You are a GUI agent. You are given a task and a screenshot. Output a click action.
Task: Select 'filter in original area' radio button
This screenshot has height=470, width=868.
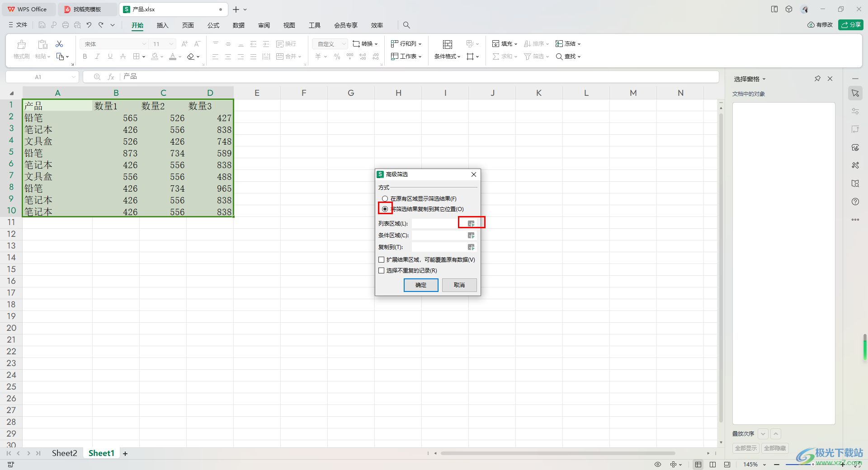pyautogui.click(x=385, y=199)
